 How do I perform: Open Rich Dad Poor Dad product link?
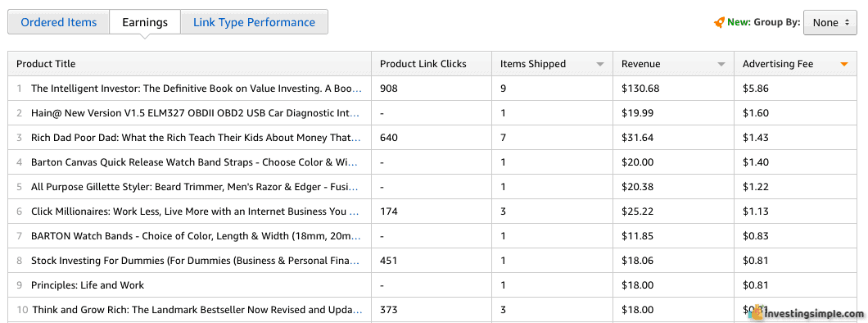[197, 138]
